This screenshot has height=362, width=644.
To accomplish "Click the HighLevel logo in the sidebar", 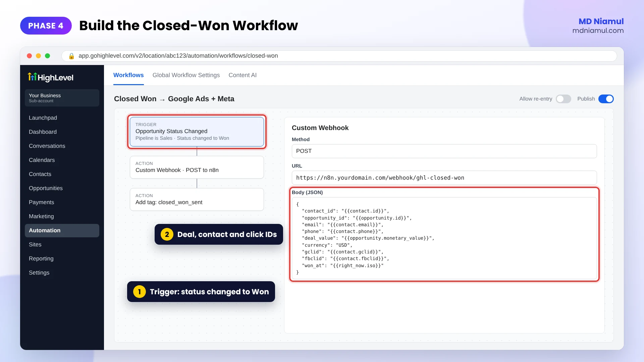I will point(50,77).
